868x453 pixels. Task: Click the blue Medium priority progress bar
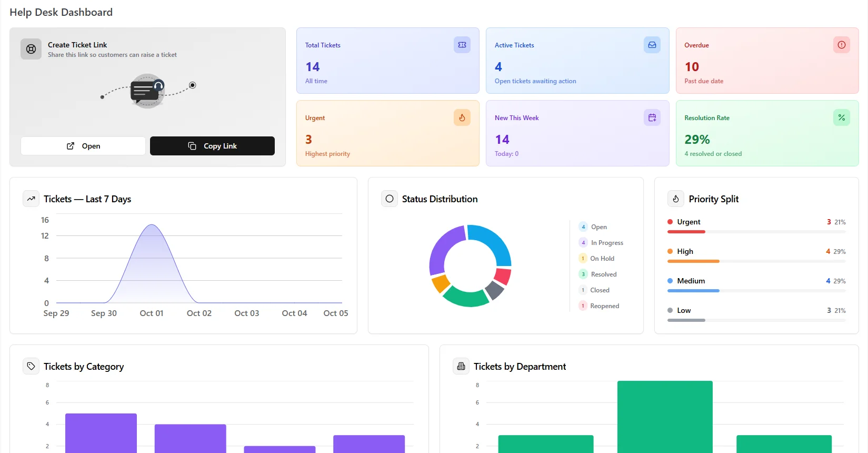click(693, 291)
